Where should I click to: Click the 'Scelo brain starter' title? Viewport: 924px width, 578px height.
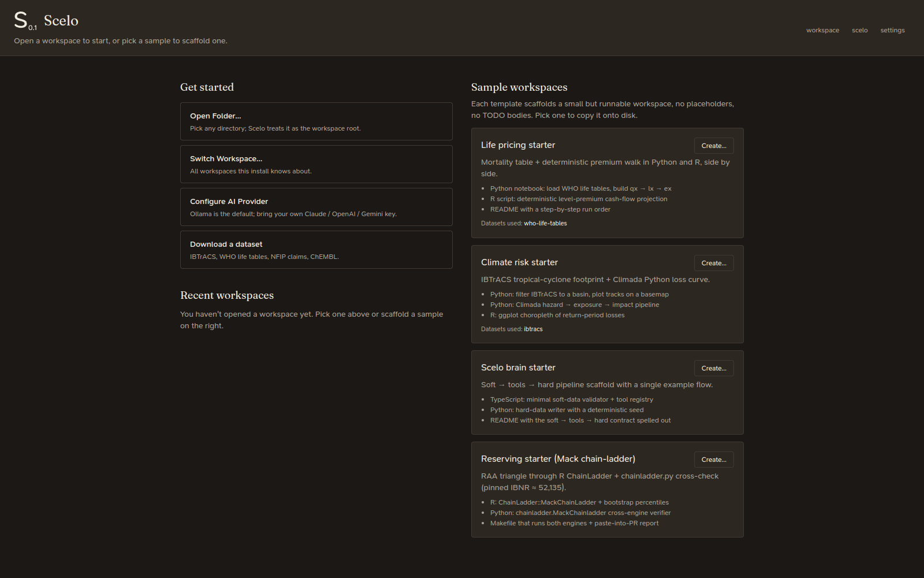[518, 368]
